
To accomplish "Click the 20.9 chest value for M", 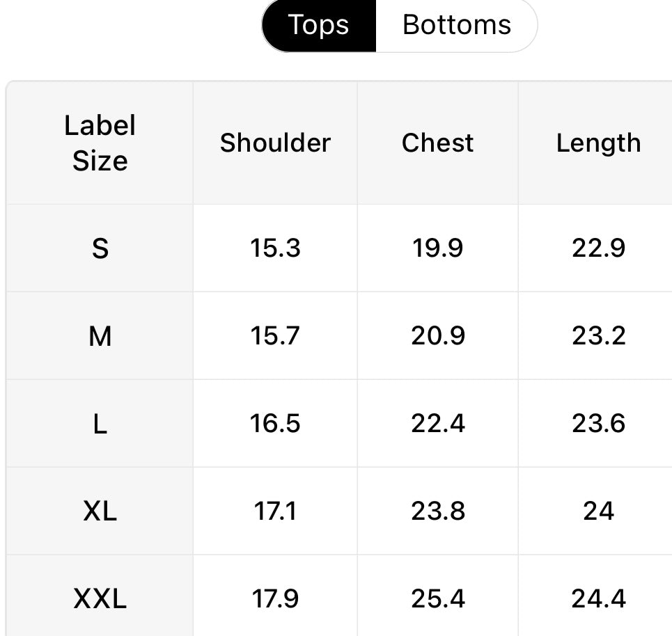I will (437, 336).
